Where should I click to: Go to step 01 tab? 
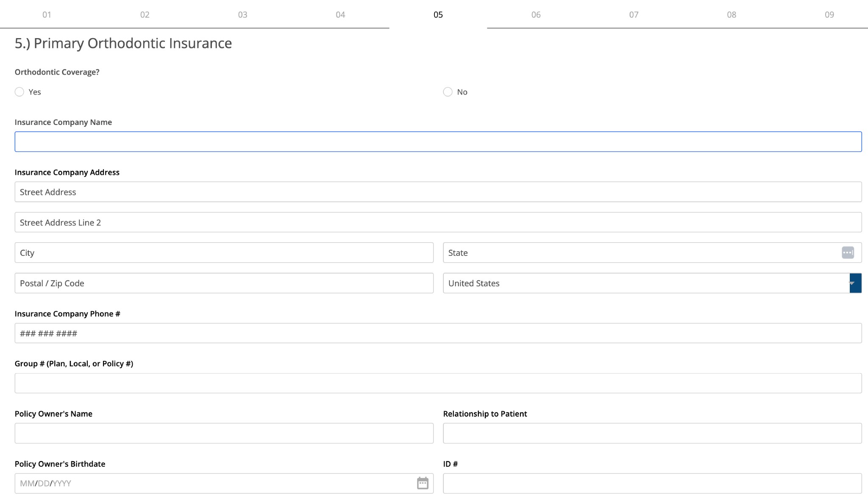[47, 15]
